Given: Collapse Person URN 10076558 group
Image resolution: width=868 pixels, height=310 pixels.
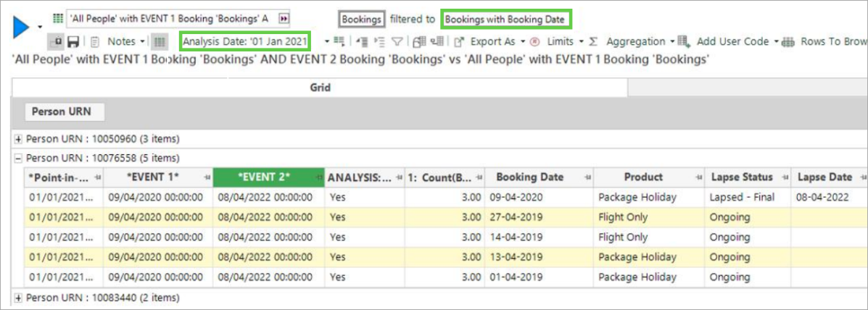Looking at the screenshot, I should pyautogui.click(x=18, y=158).
